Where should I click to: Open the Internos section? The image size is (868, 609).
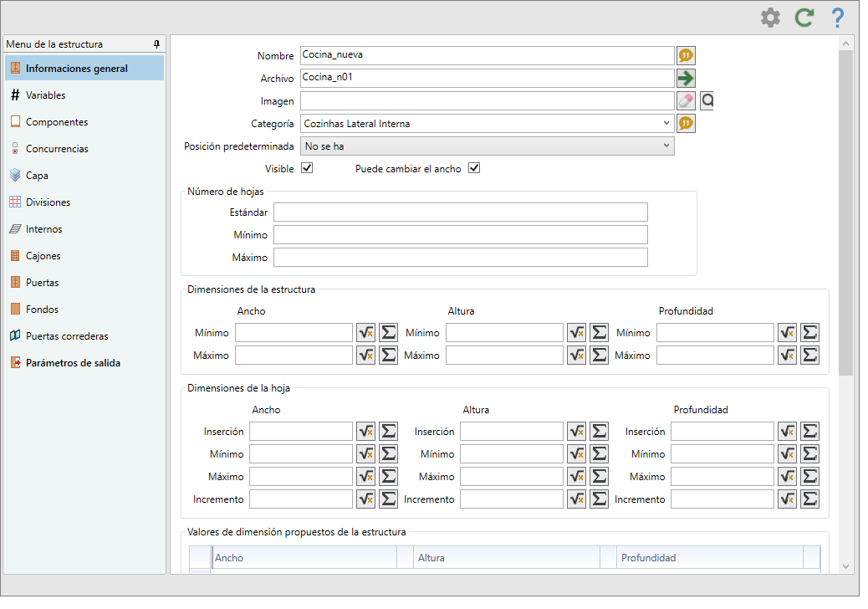coord(84,228)
